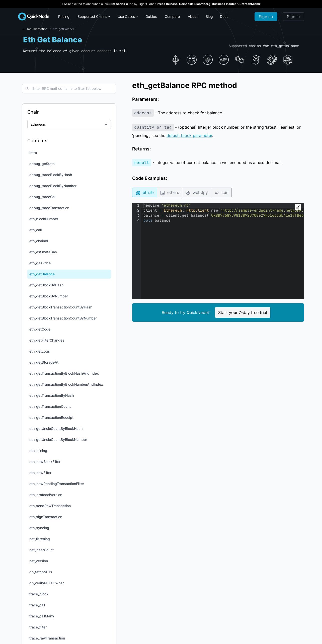Open the RefreshMiami announcement link
The width and height of the screenshot is (322, 644).
click(250, 4)
